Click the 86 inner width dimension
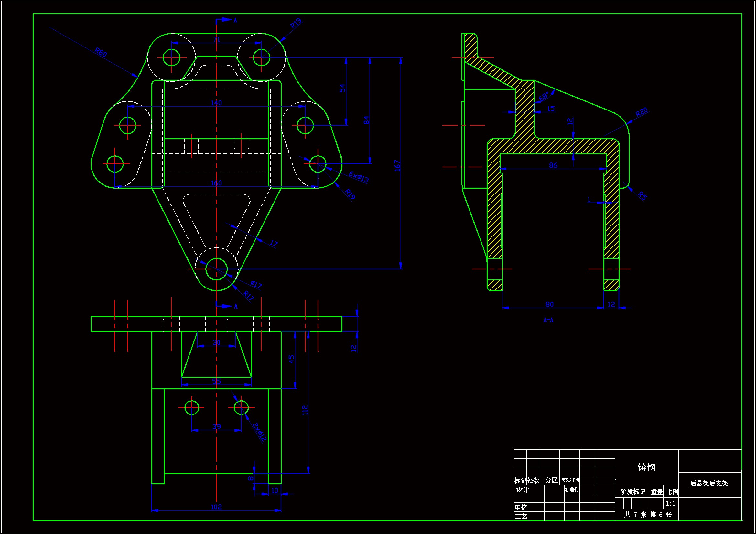The height and width of the screenshot is (534, 756). click(553, 165)
